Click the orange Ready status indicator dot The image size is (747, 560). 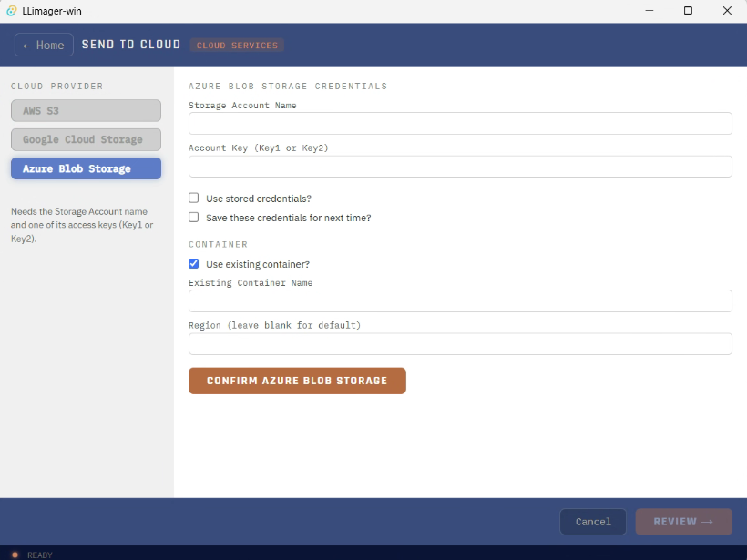[x=15, y=555]
